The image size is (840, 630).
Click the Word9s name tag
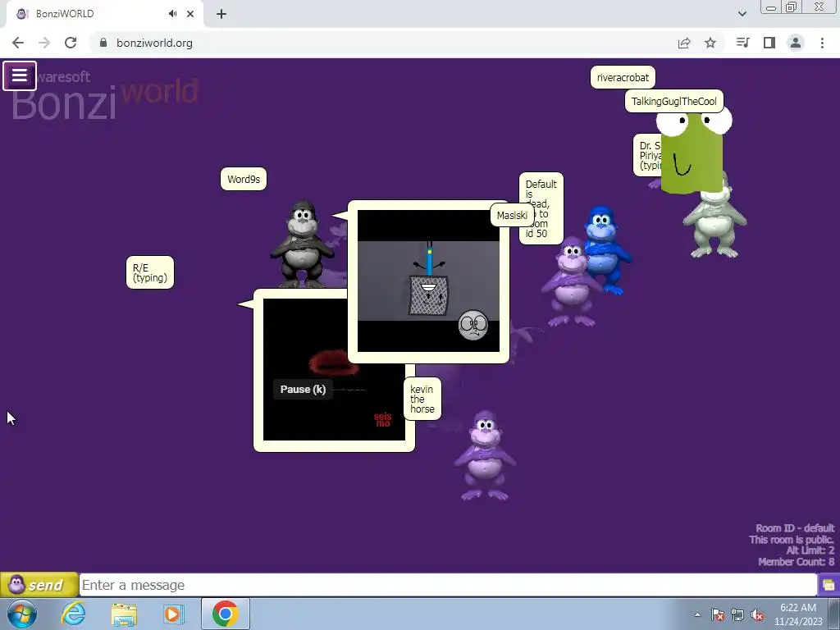click(x=243, y=179)
